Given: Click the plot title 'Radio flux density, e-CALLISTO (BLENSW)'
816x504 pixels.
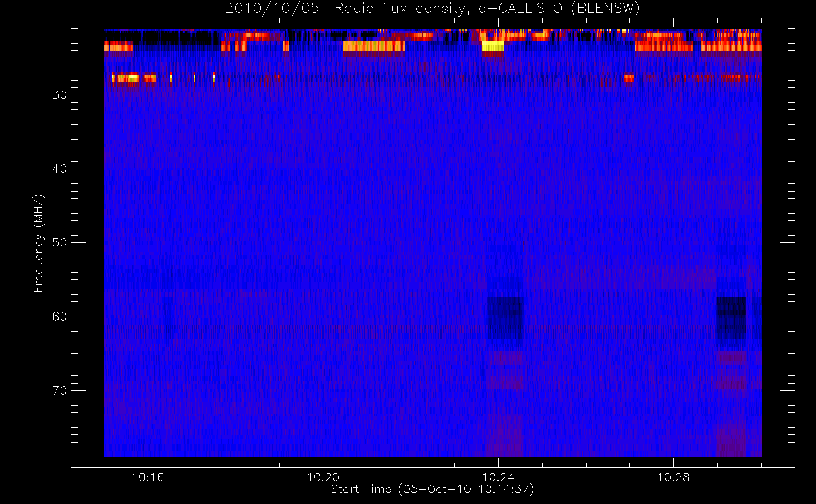Looking at the screenshot, I should [487, 8].
